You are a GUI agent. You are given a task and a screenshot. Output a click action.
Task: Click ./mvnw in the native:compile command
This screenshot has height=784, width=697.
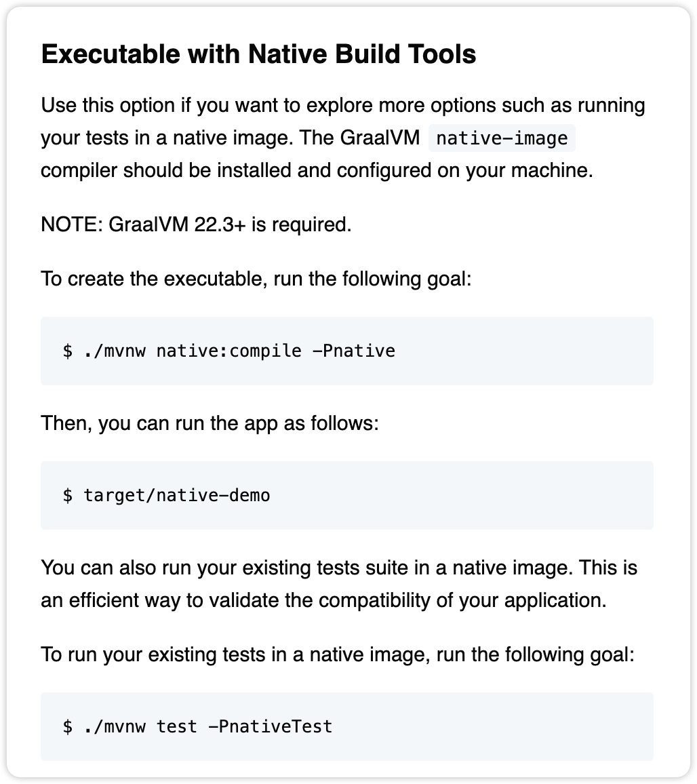(115, 351)
